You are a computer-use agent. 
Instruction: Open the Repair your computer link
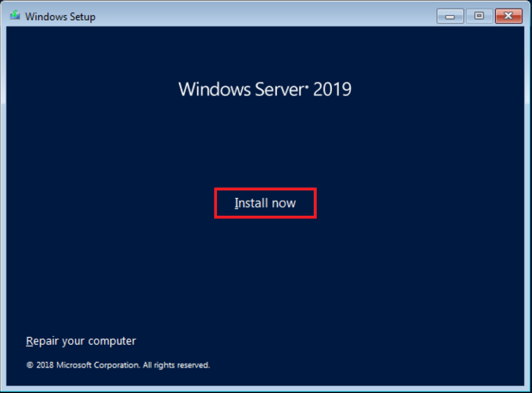coord(81,341)
